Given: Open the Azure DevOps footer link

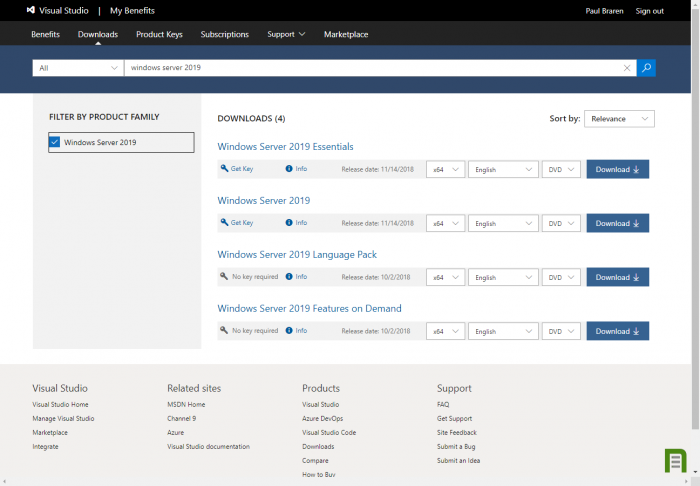Looking at the screenshot, I should (322, 419).
